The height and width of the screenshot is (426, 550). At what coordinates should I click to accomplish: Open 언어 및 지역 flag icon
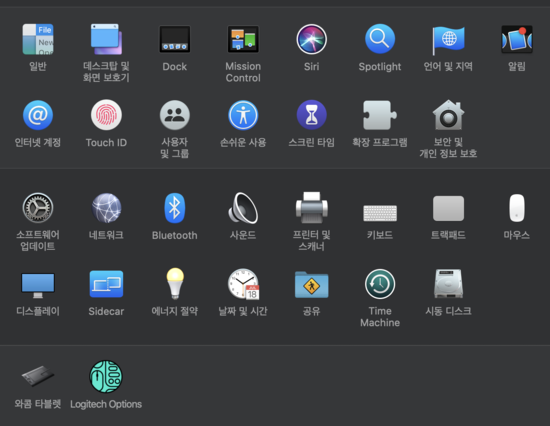pos(448,40)
